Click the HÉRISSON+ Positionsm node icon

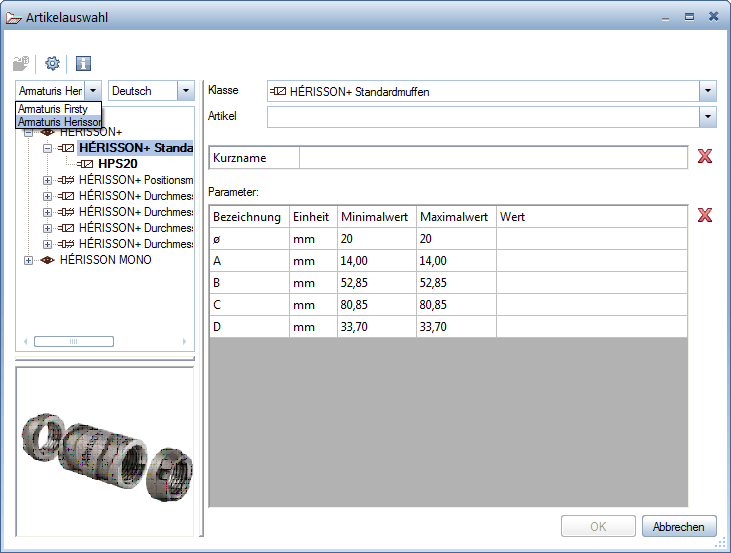coord(66,180)
